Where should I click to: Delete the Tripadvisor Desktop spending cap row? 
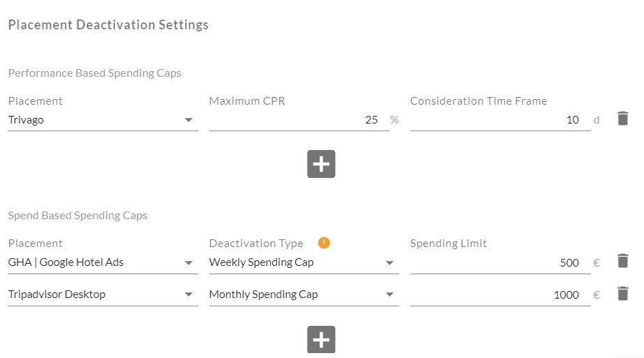click(623, 293)
